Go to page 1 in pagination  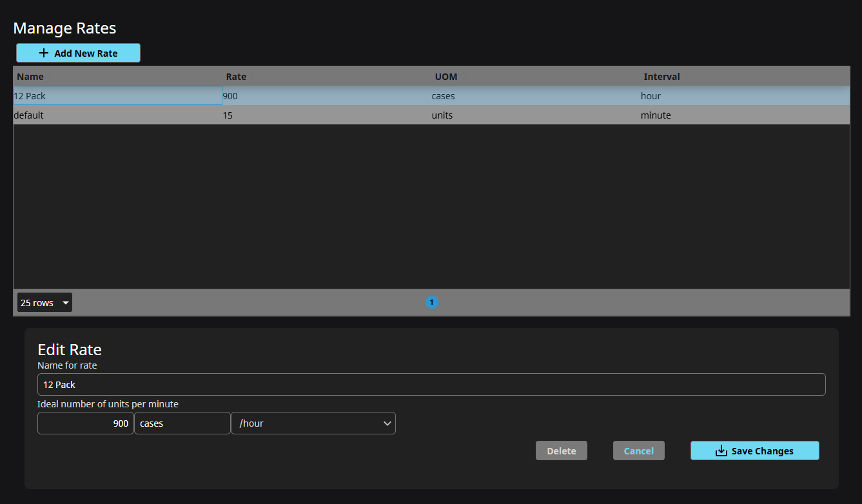[x=431, y=302]
